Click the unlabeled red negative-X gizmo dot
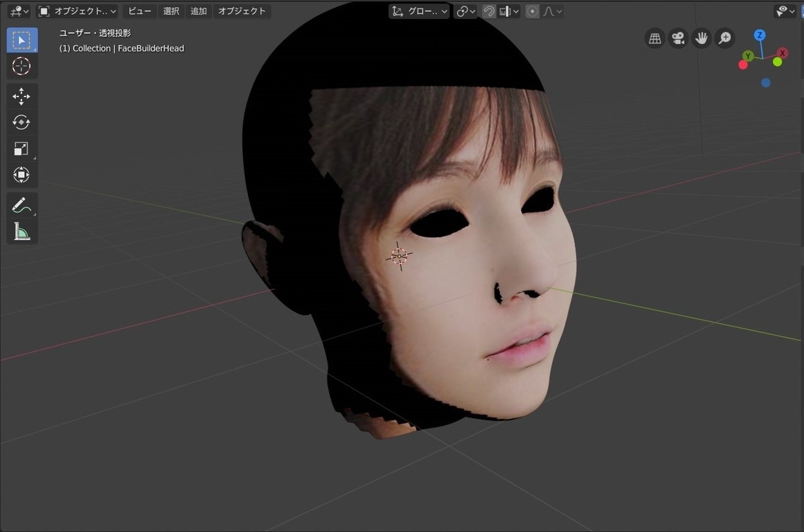 [x=743, y=65]
